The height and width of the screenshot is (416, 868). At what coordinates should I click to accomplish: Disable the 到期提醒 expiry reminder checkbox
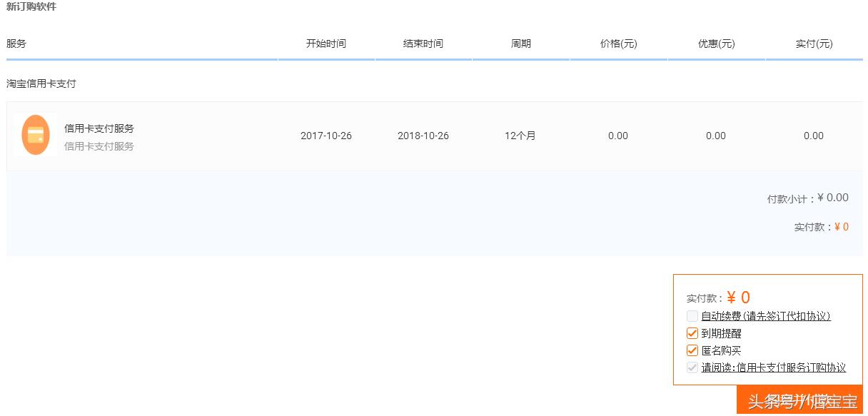tap(692, 333)
